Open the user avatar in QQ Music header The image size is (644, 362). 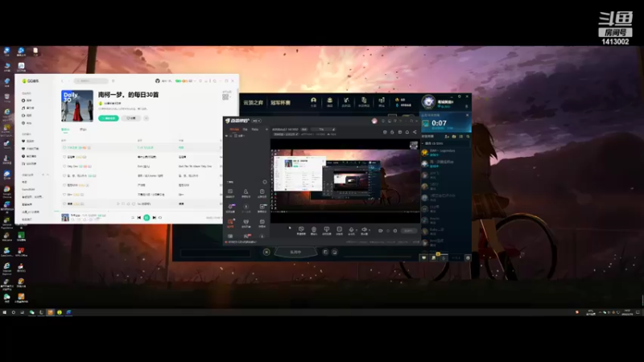pos(157,81)
